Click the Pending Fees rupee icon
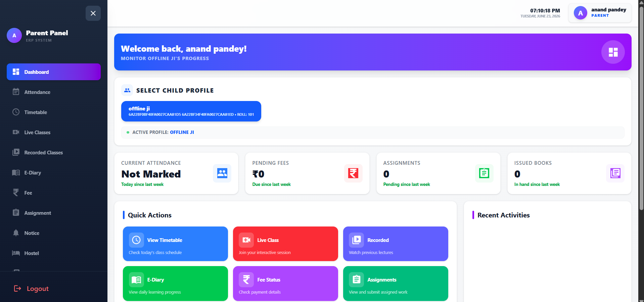Image resolution: width=644 pixels, height=302 pixels. (x=353, y=173)
